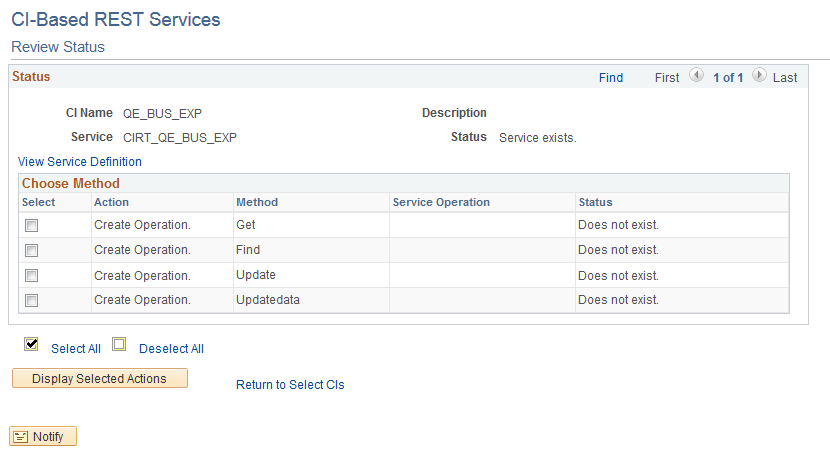Click the Choose Method grid title
The image size is (830, 461).
point(71,184)
